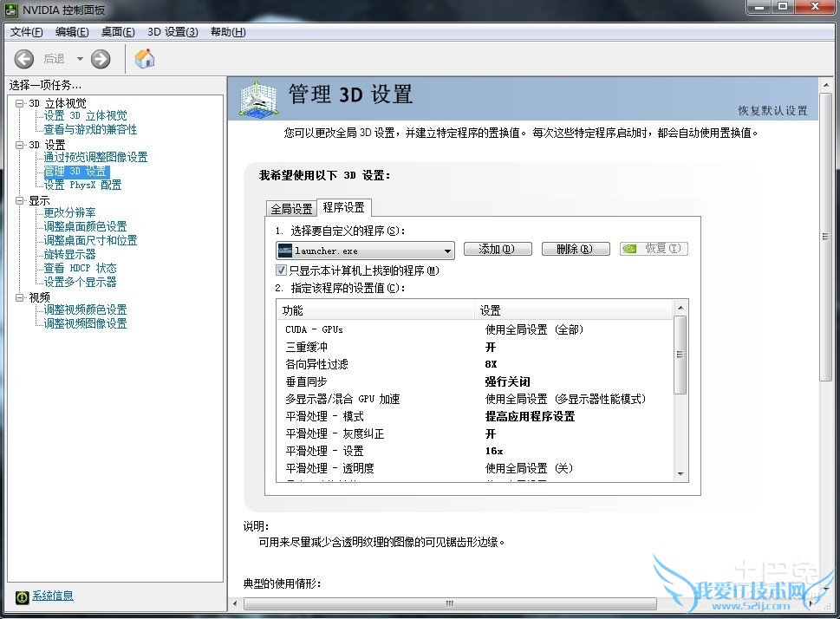Open the 系统信息 link
Screen dimensions: 840x619
pyautogui.click(x=53, y=596)
